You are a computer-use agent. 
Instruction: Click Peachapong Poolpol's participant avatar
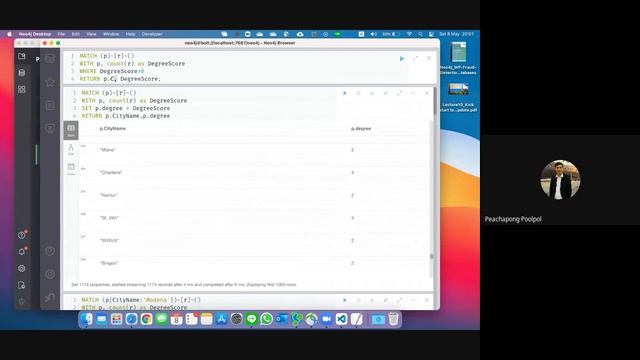560,180
